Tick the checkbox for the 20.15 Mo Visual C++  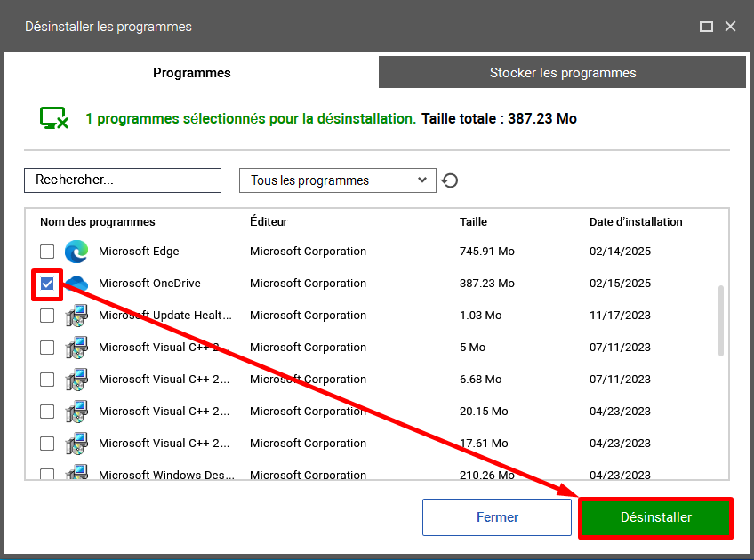47,412
